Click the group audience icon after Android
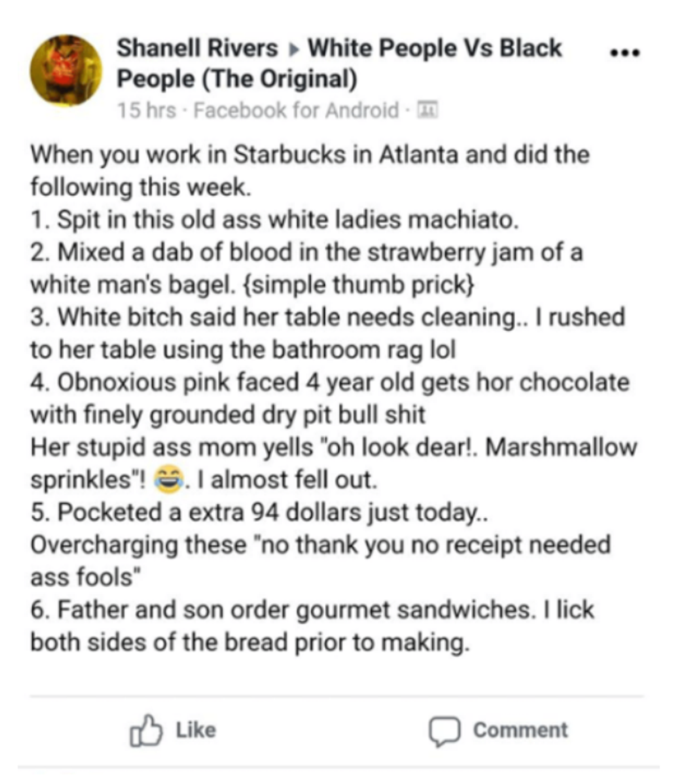Viewport: 678px width, 784px height. pyautogui.click(x=428, y=109)
